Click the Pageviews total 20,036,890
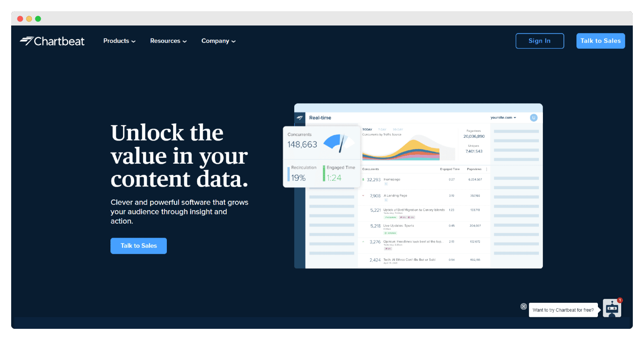Image resolution: width=644 pixels, height=340 pixels. [474, 136]
